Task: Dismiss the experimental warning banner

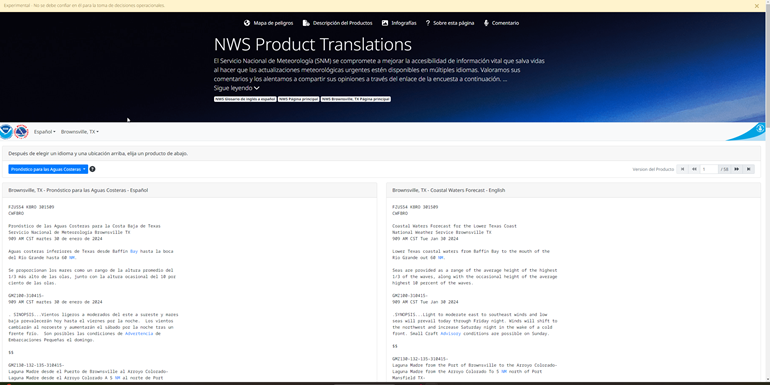Action: pos(757,6)
